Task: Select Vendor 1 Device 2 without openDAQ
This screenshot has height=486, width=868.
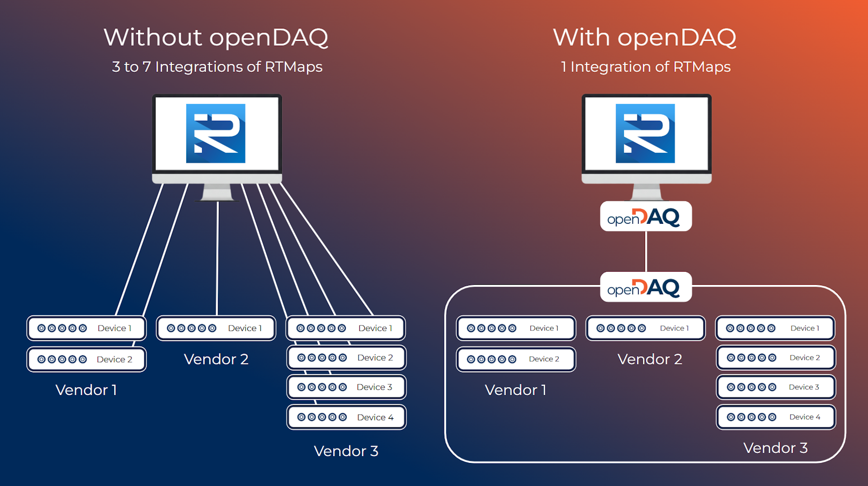Action: 86,359
